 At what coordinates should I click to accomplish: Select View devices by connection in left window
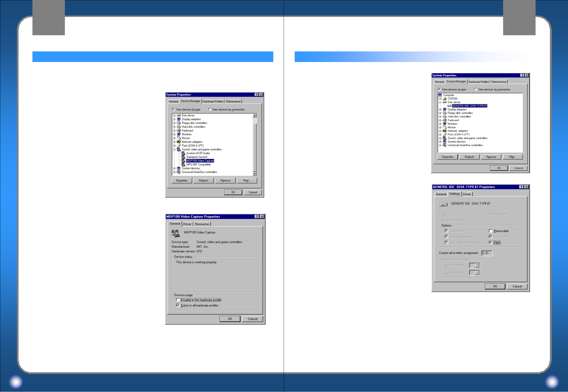click(x=210, y=109)
